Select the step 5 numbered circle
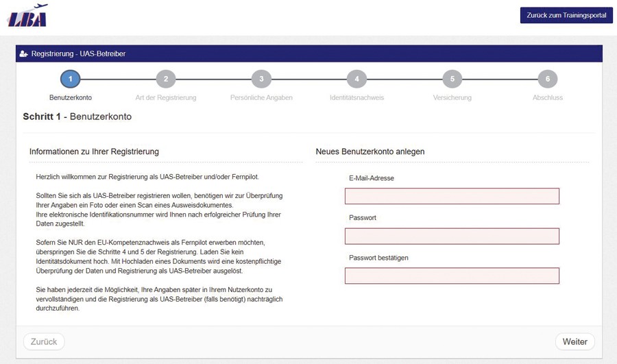 coord(452,80)
